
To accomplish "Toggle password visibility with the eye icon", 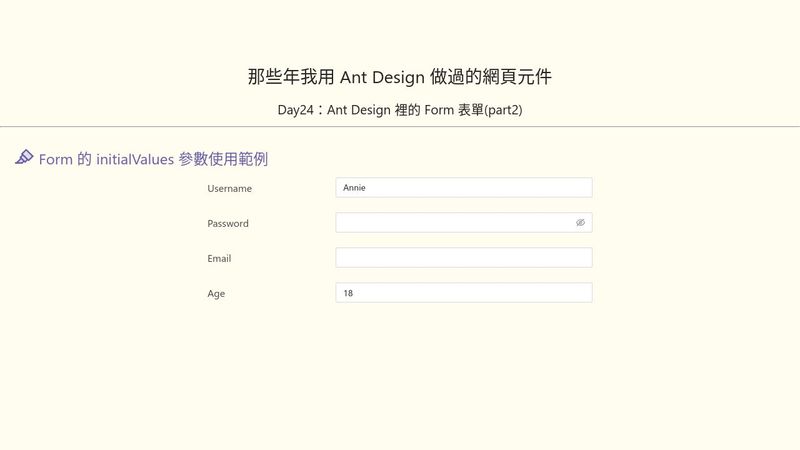I will pos(580,223).
